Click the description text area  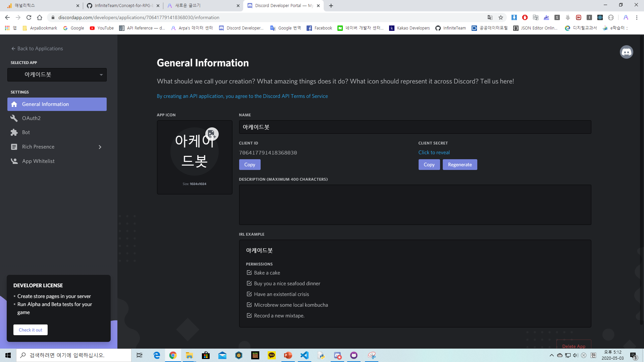[x=415, y=205]
